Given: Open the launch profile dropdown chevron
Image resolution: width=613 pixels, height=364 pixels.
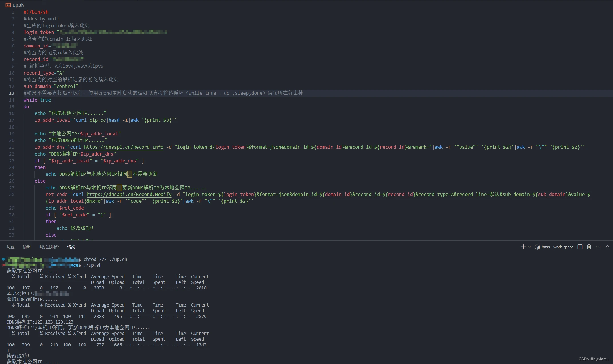Looking at the screenshot, I should pos(529,247).
